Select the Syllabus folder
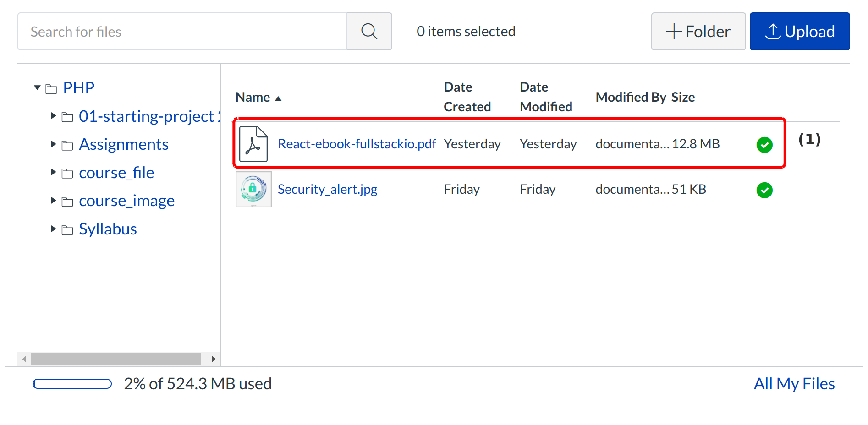 click(108, 229)
